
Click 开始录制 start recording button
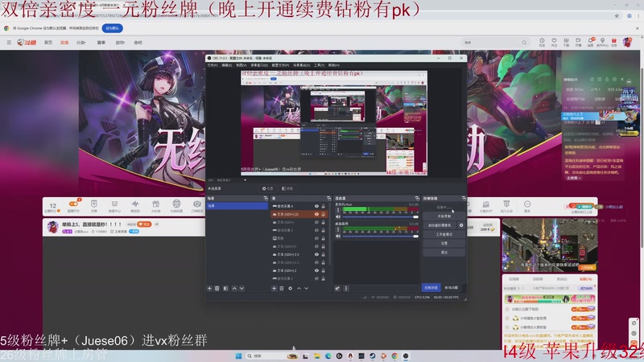click(444, 216)
